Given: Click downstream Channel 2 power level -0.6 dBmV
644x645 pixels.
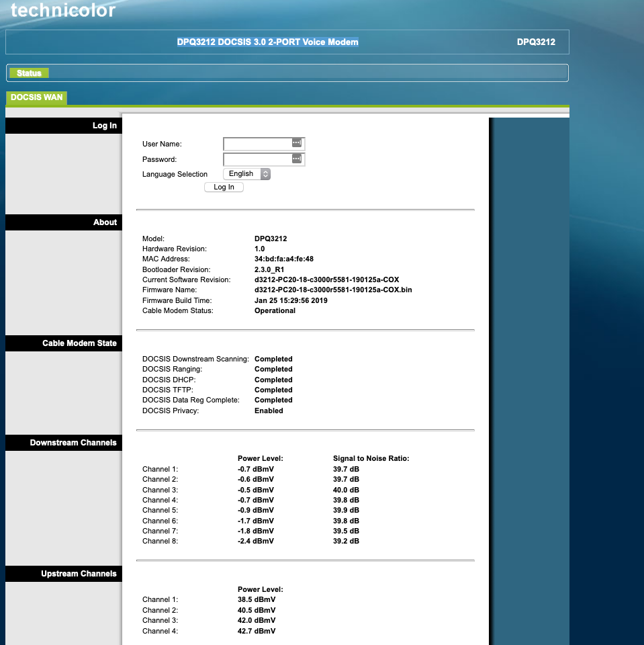Looking at the screenshot, I should coord(255,479).
